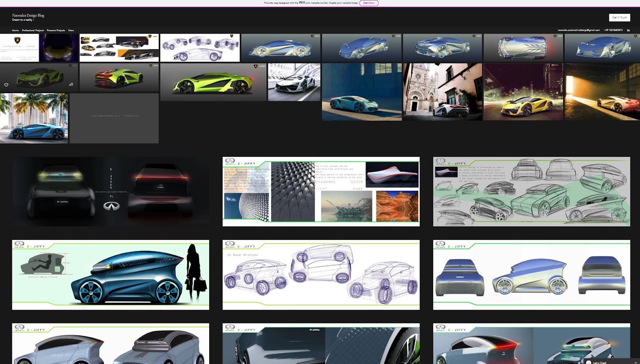Open the white Lamborghini by the cathedral image
Screen dimensions: 640x364
pyautogui.click(x=442, y=92)
